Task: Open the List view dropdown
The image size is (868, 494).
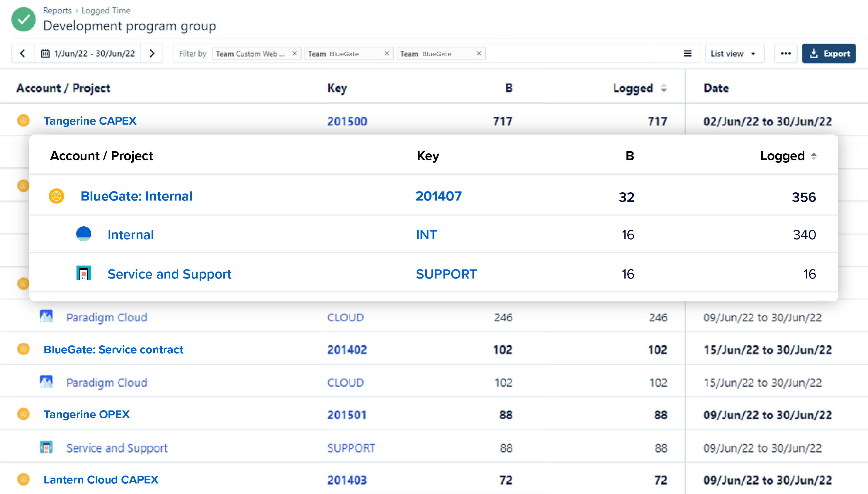Action: point(734,53)
